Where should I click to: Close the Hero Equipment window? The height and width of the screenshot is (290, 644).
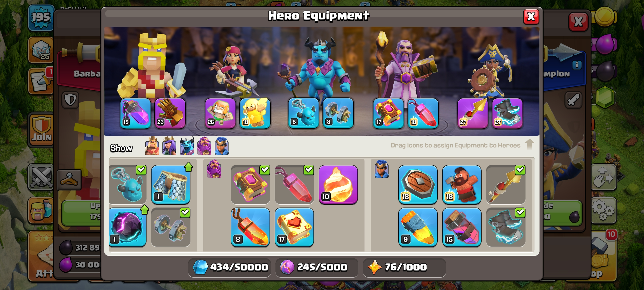coord(531,17)
